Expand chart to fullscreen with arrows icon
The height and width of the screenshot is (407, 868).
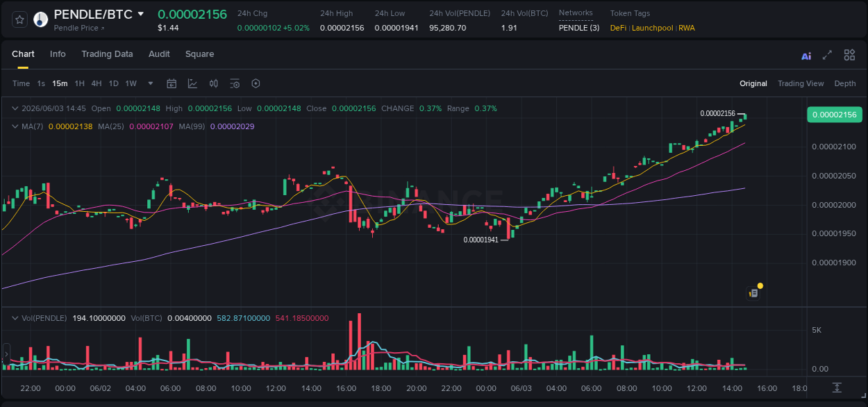coord(827,55)
